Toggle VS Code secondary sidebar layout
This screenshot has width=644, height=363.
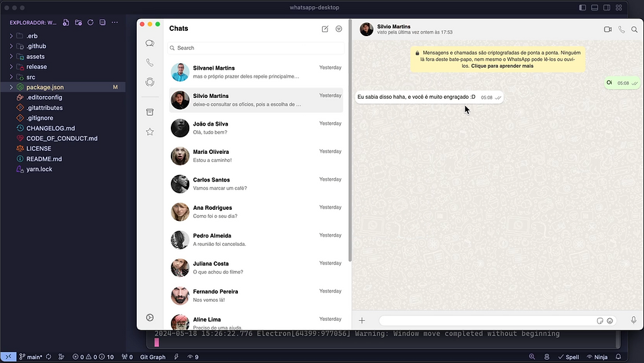point(607,7)
